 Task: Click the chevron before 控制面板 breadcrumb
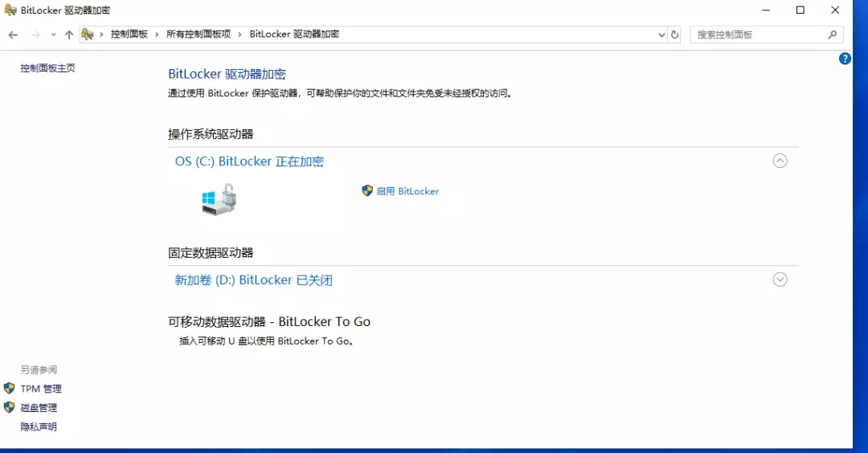(x=101, y=35)
